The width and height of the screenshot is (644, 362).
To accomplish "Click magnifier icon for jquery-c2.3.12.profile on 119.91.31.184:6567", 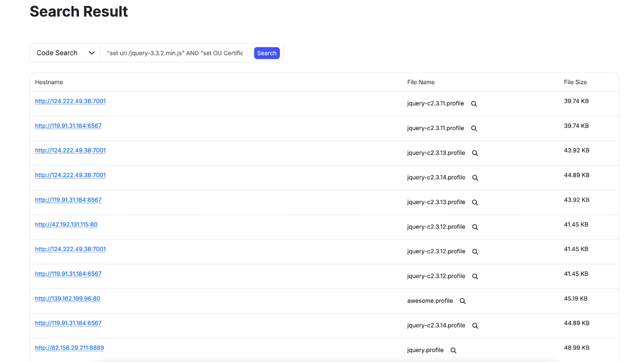I will tap(475, 276).
